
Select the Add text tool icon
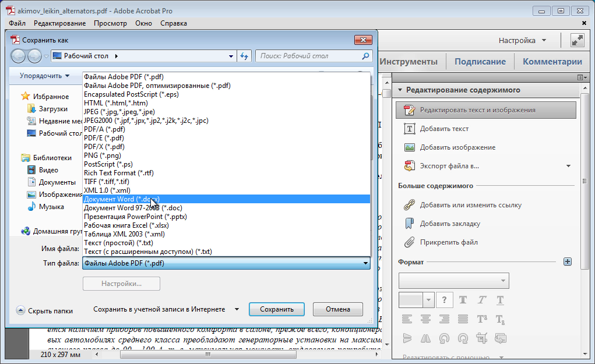(x=409, y=129)
